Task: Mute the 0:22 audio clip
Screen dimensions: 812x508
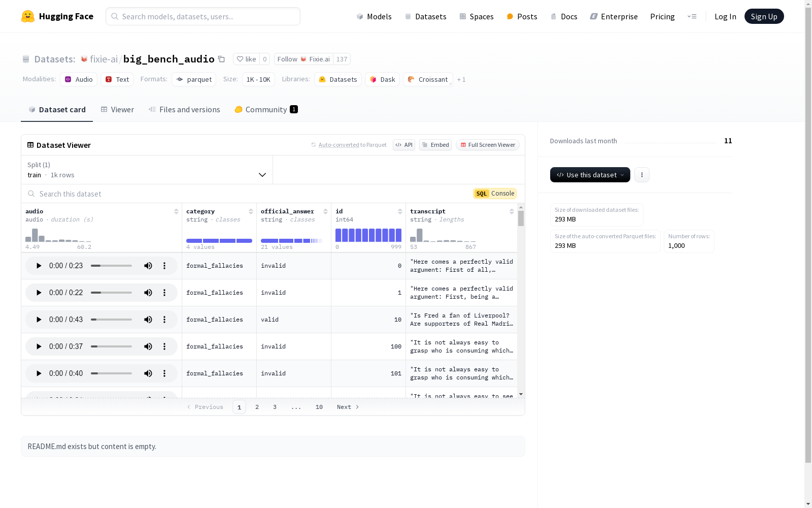Action: (x=148, y=293)
